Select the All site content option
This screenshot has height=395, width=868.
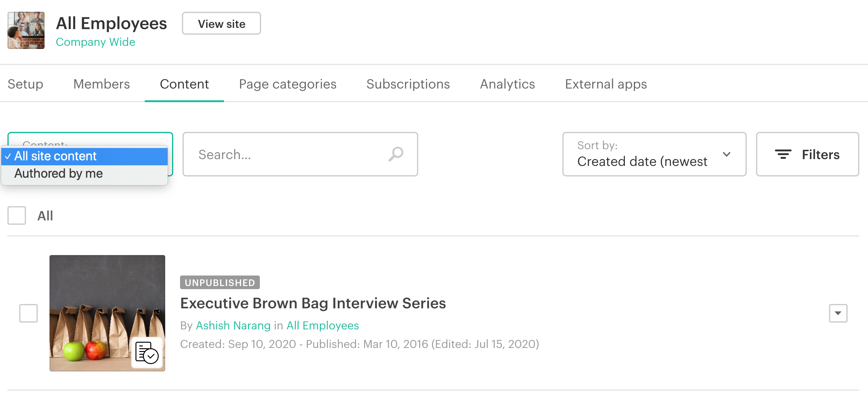(x=56, y=156)
